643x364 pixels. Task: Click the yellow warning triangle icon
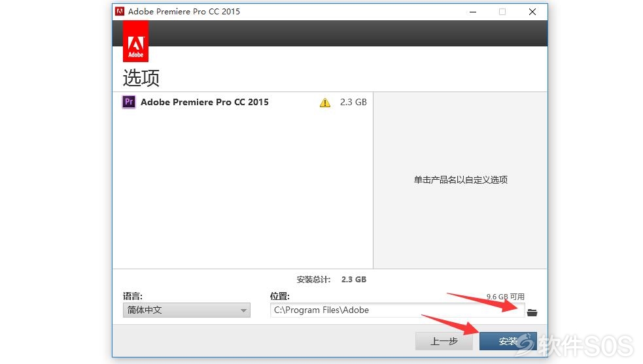click(x=325, y=103)
